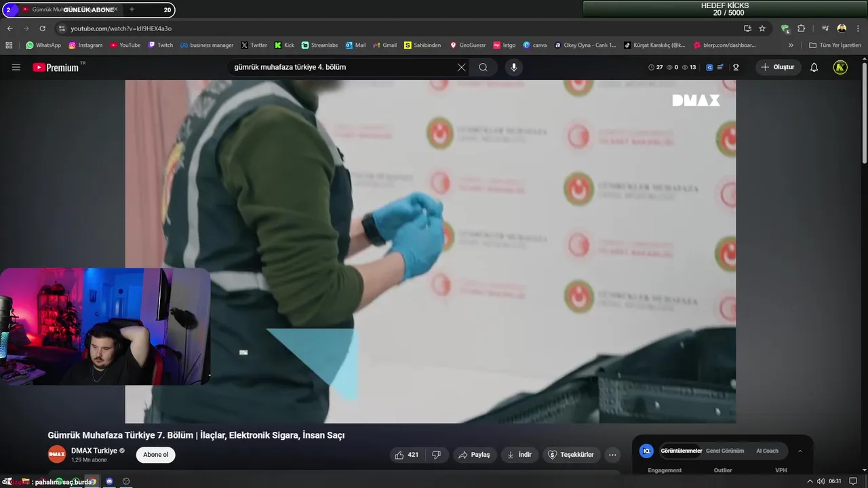
Task: Open a new browser tab with plus
Action: tap(132, 9)
